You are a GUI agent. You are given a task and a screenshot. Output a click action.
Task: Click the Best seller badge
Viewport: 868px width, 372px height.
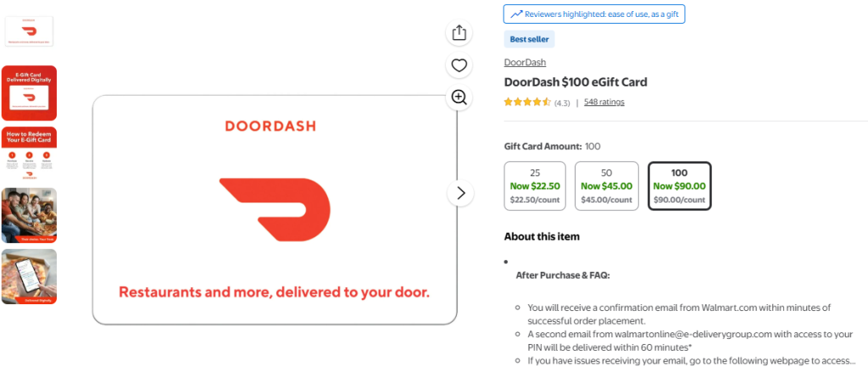[x=529, y=39]
